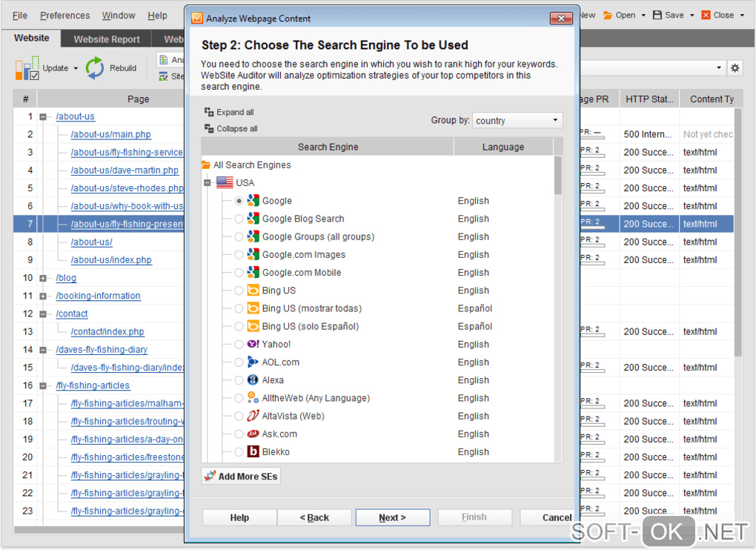Click the red Close project icon
Viewport: 756px width, 550px height.
click(x=706, y=15)
